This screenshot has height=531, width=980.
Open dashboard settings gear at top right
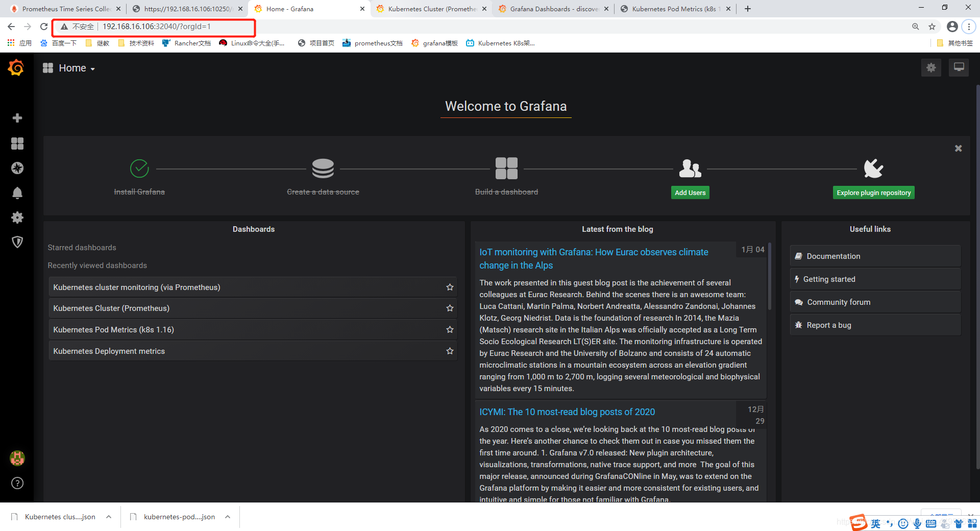click(931, 67)
